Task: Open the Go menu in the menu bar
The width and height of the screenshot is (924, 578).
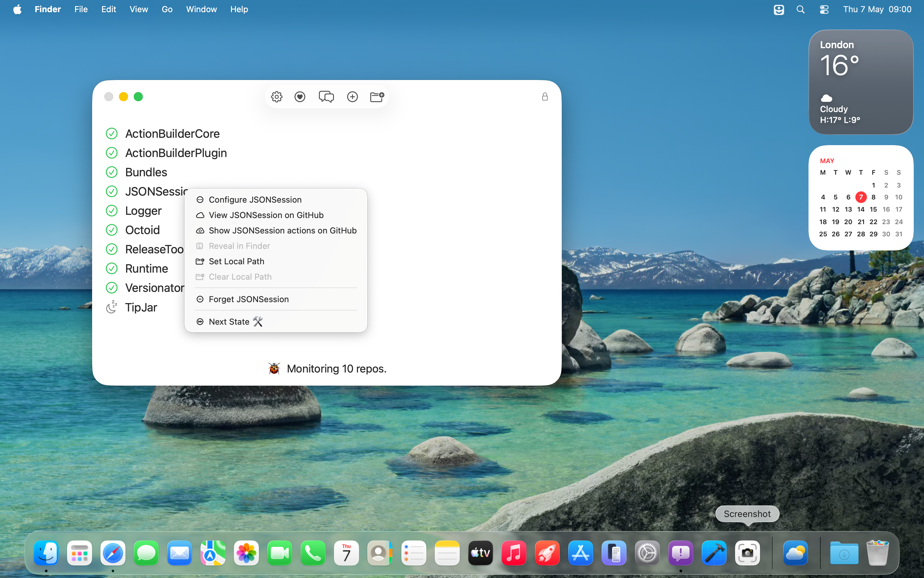Action: [167, 9]
